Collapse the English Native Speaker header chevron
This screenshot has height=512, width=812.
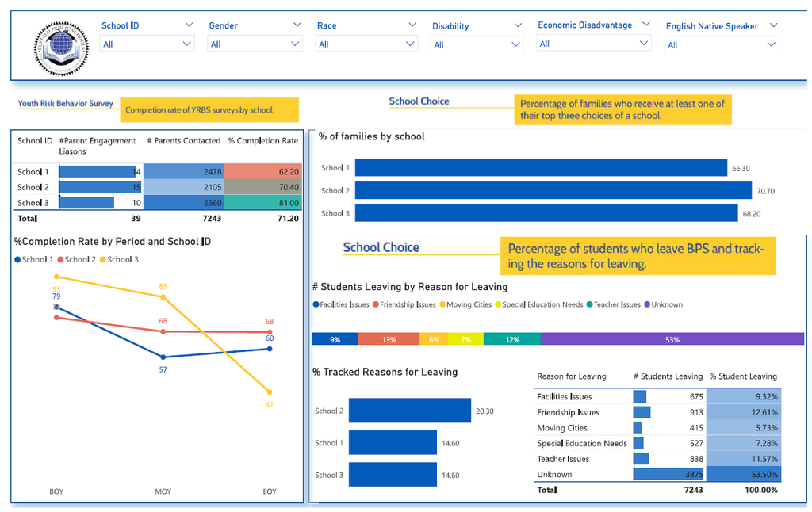(x=774, y=25)
